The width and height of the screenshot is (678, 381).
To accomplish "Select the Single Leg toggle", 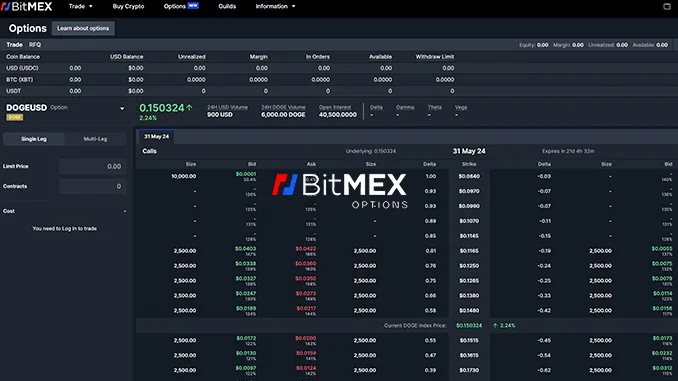I will pos(34,139).
